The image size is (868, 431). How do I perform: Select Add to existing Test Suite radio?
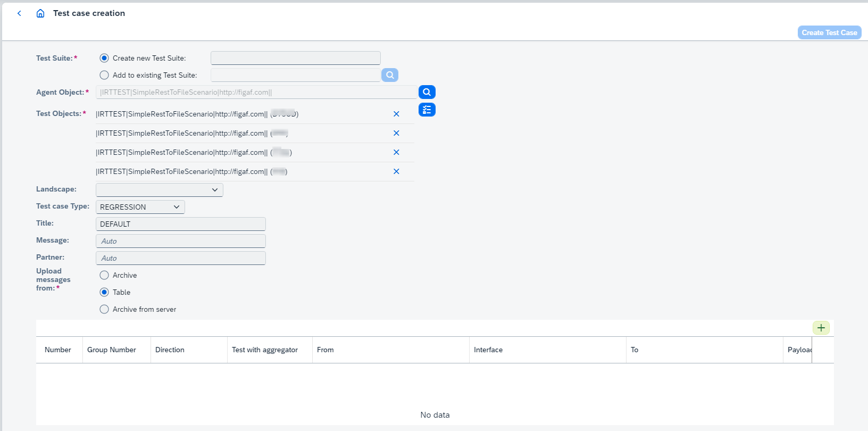coord(104,75)
